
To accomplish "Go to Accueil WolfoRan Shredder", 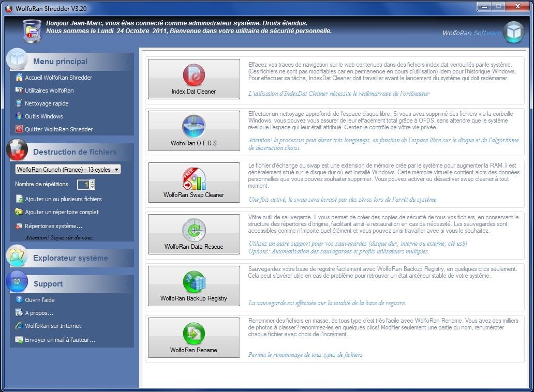I will (58, 78).
